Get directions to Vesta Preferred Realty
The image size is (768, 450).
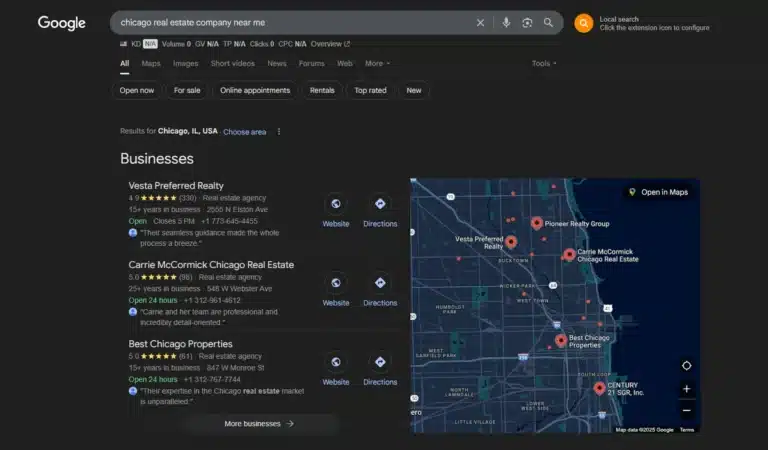point(380,204)
